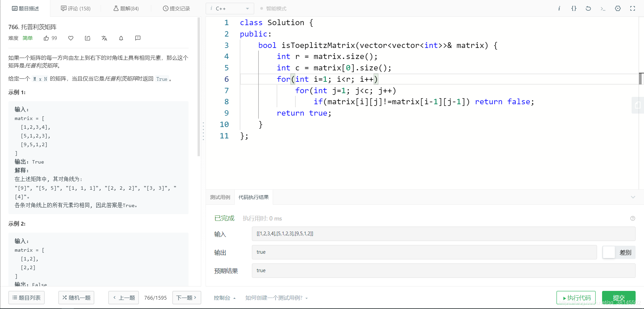Screen dimensions: 644x309
Task: Click the clipboard icon at editor edge
Action: [x=638, y=105]
